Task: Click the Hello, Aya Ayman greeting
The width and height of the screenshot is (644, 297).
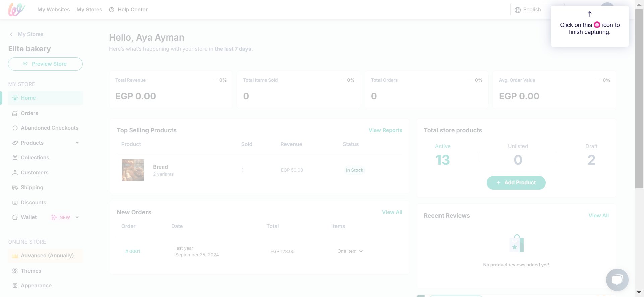Action: click(147, 38)
